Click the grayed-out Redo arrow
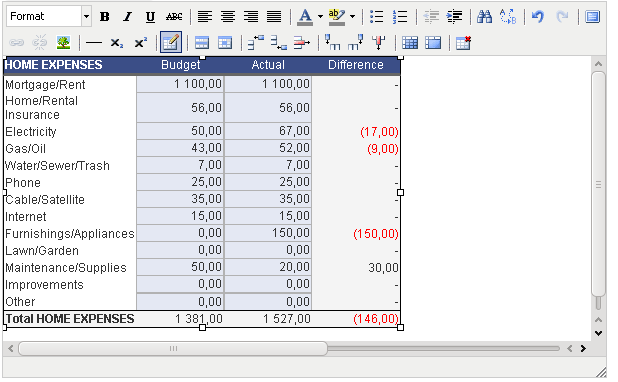This screenshot has width=618, height=382. click(562, 17)
